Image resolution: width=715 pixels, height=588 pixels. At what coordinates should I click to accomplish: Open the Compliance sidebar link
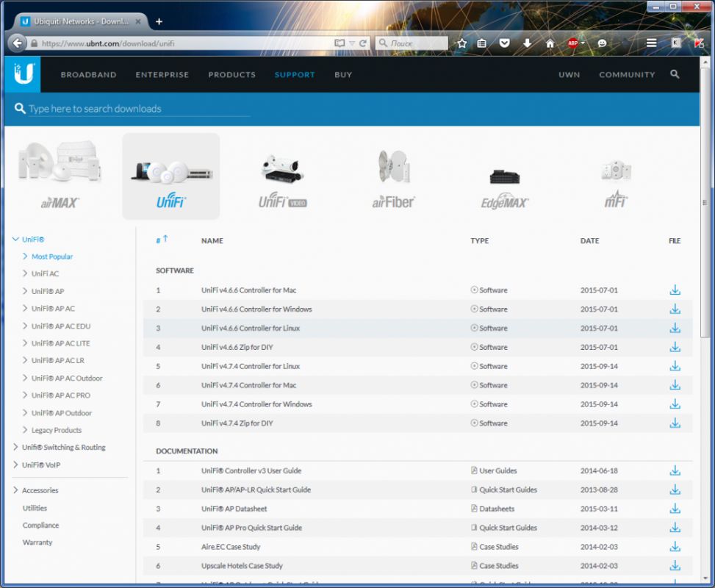click(40, 526)
